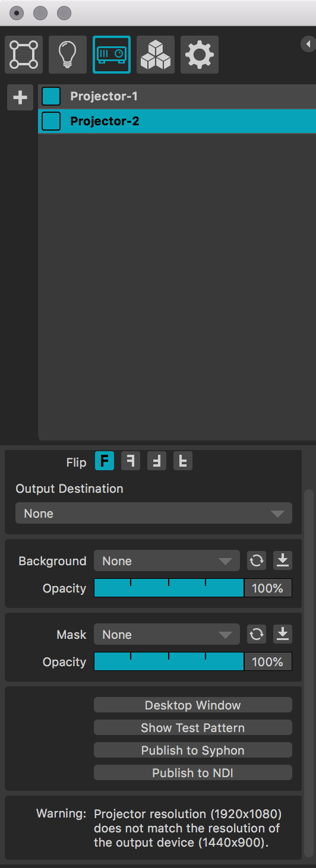Open the Shapes panel icon
This screenshot has height=868, width=316.
pos(24,55)
